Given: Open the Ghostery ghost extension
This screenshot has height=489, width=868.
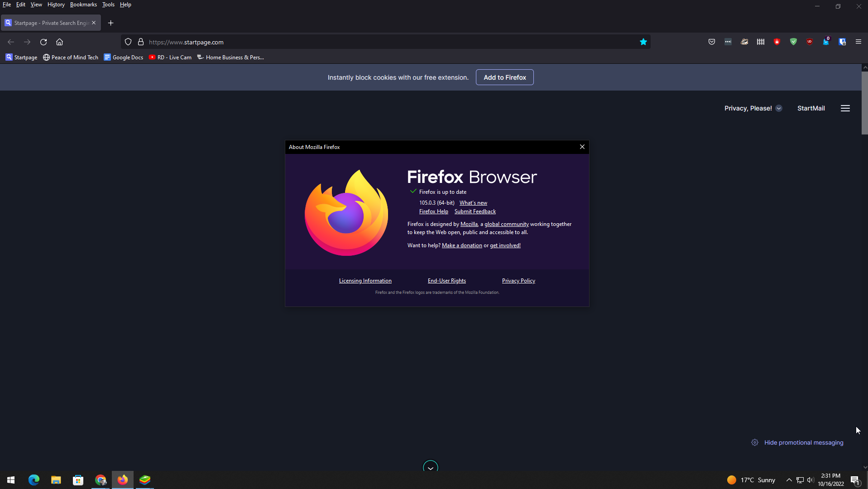Looking at the screenshot, I should click(826, 42).
